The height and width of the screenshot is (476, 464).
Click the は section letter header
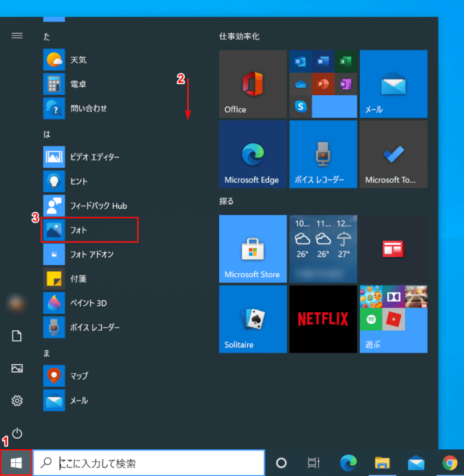coord(46,134)
